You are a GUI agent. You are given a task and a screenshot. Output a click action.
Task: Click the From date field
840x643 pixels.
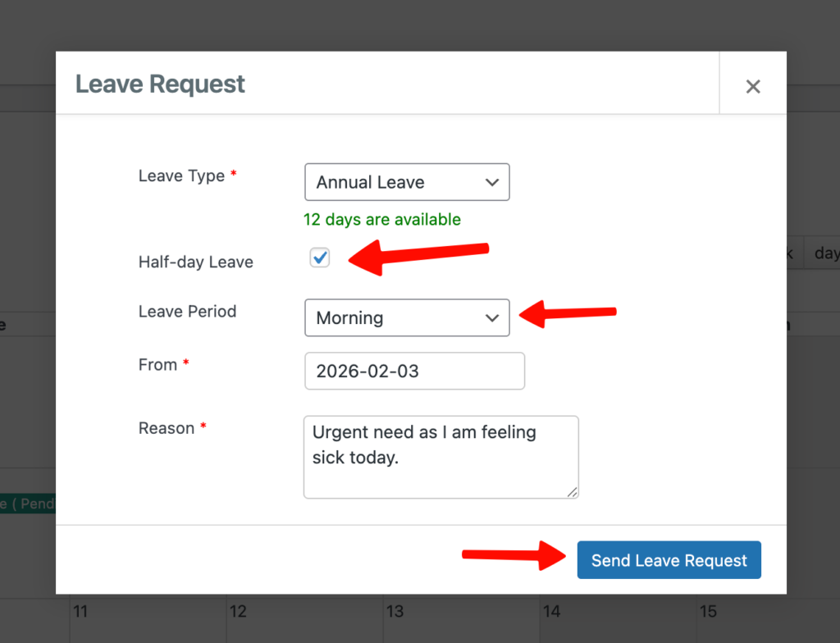(x=414, y=371)
